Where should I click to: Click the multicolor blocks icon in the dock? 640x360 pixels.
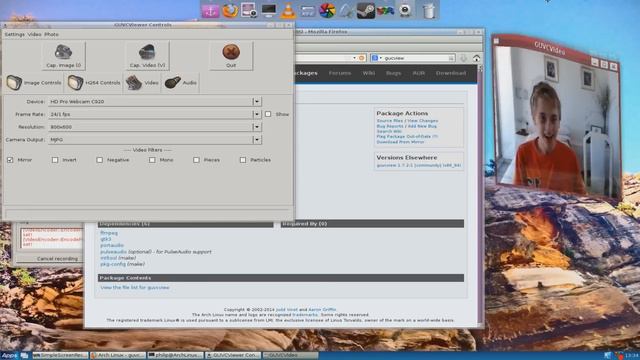tap(385, 10)
